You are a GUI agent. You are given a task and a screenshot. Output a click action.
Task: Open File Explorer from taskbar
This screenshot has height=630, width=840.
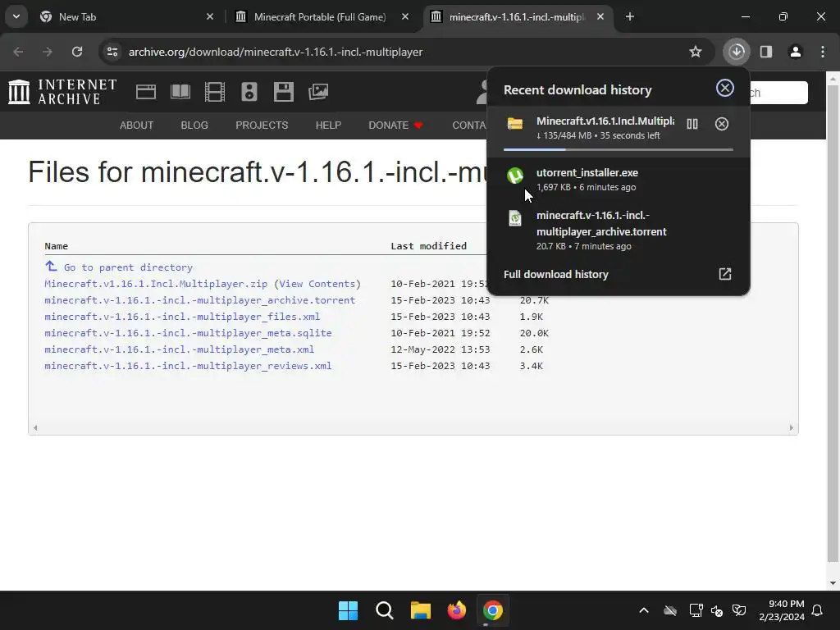[421, 610]
